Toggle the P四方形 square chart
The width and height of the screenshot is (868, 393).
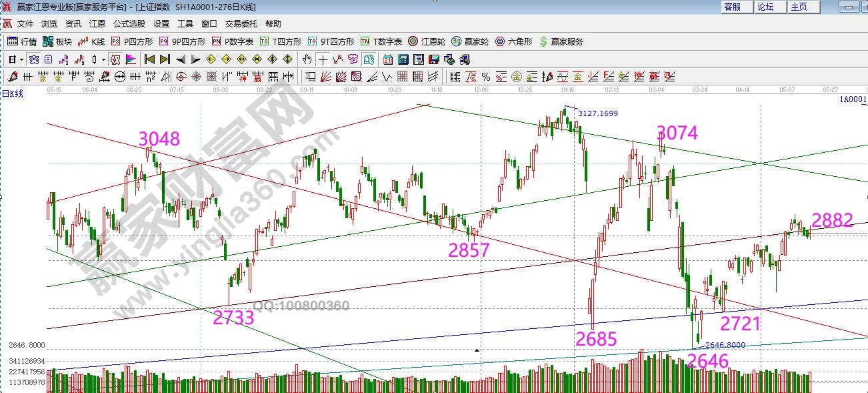130,41
